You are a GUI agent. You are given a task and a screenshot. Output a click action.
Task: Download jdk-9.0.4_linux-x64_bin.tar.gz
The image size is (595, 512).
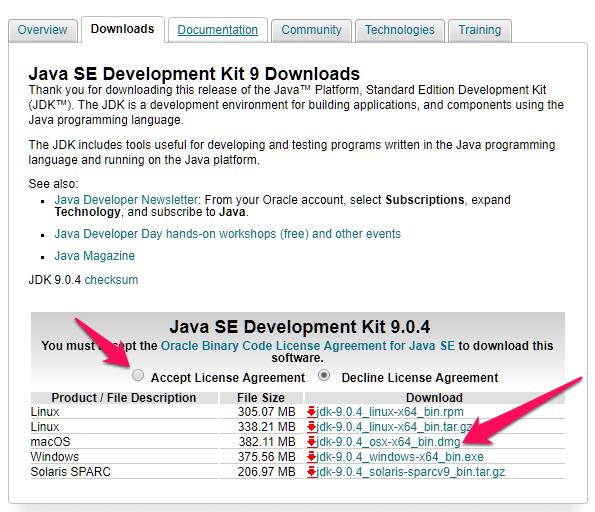coord(394,427)
